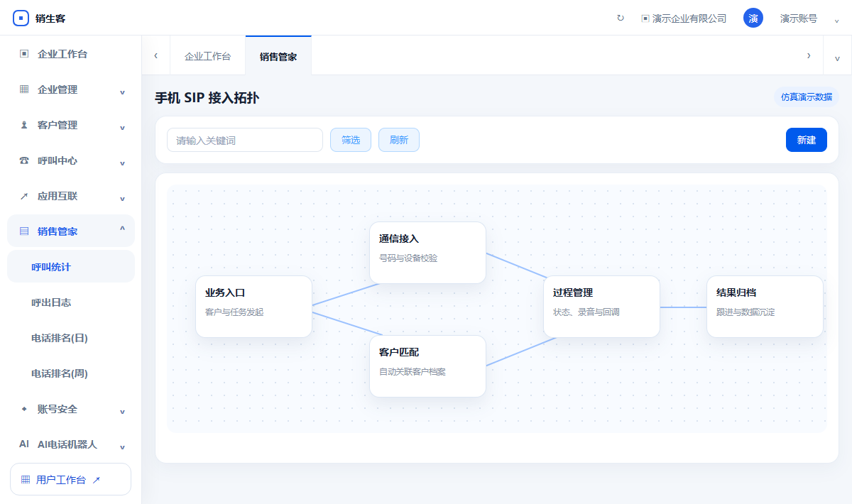Click the 企业工作台 sidebar icon
This screenshot has height=504, width=852.
point(24,54)
